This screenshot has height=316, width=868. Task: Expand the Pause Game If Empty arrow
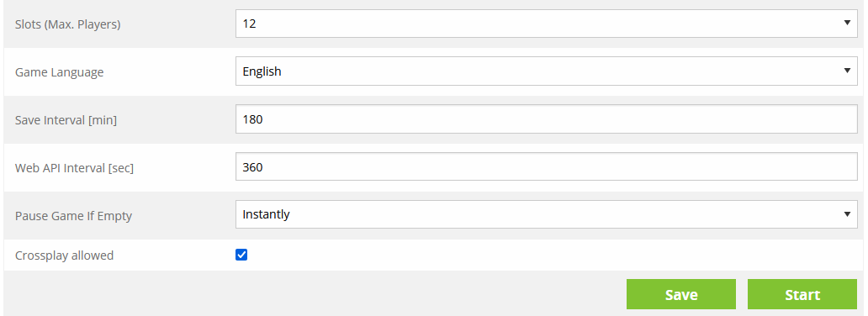(846, 214)
